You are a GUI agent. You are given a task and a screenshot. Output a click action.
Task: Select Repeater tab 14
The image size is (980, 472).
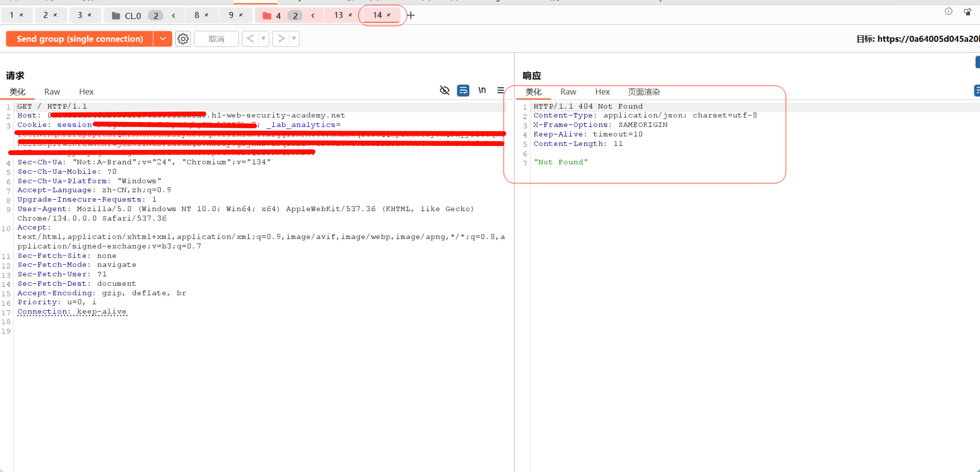click(378, 15)
